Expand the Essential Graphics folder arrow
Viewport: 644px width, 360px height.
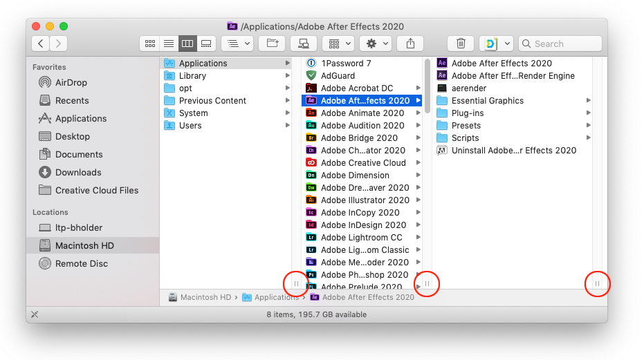click(x=589, y=101)
